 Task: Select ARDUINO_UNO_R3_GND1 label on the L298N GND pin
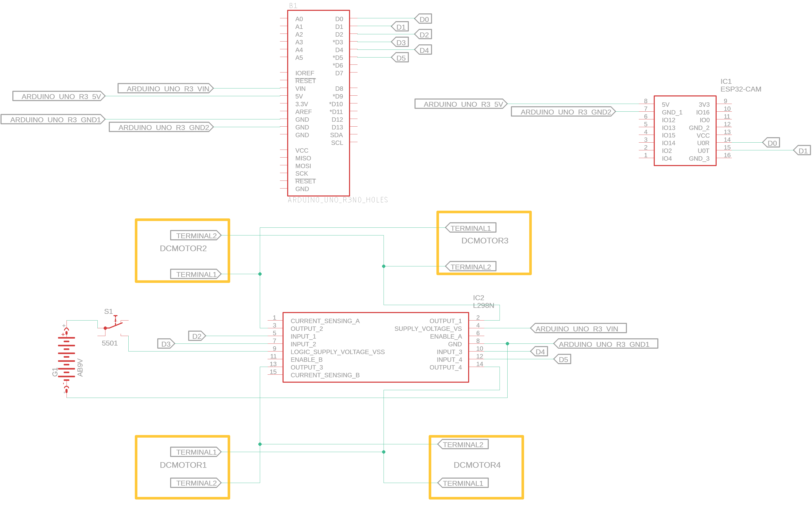click(x=606, y=344)
